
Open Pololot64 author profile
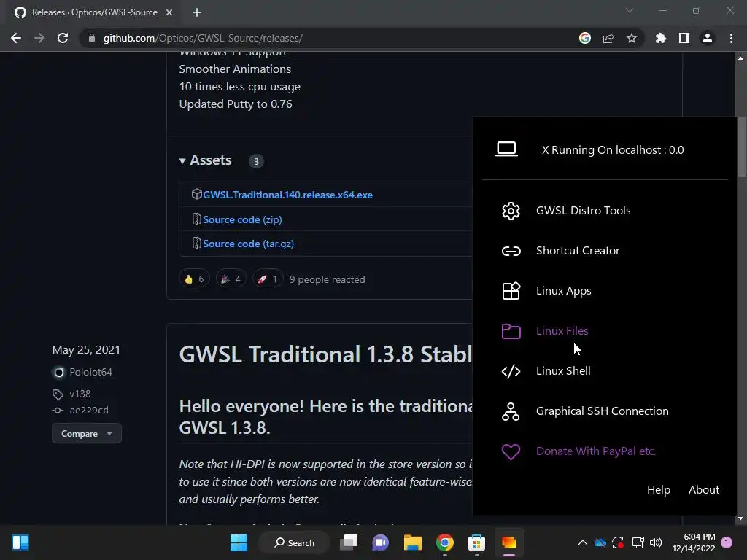91,373
